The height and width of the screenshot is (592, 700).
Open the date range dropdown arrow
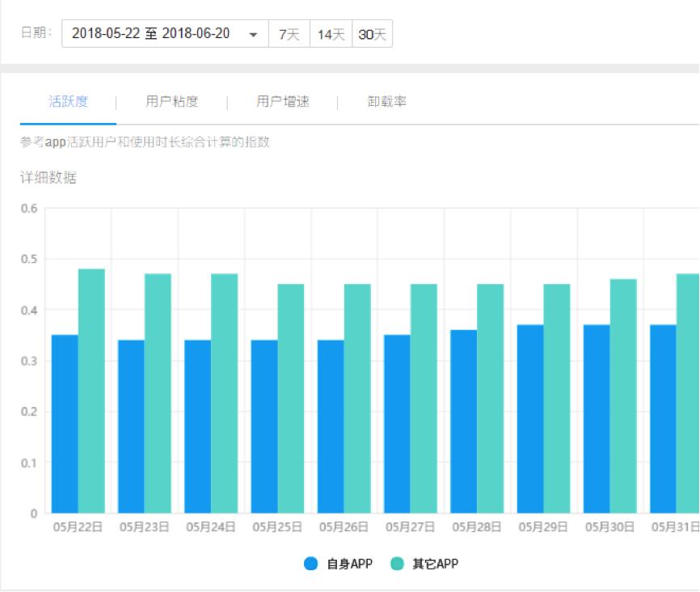click(x=253, y=35)
